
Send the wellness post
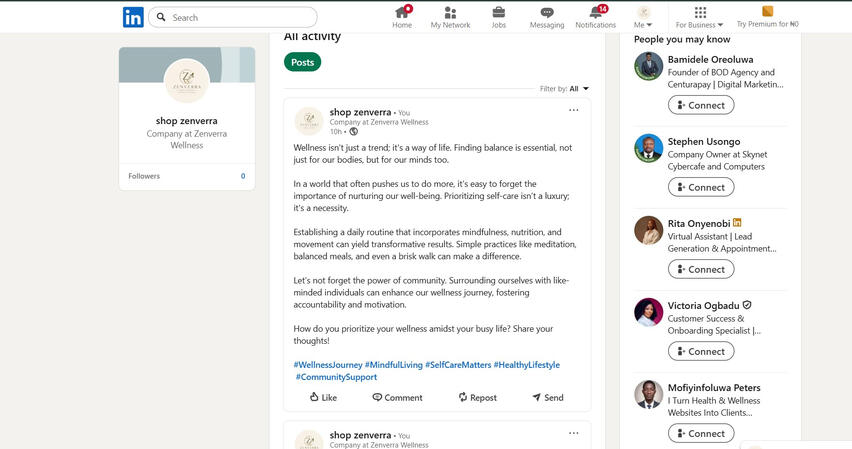tap(548, 397)
